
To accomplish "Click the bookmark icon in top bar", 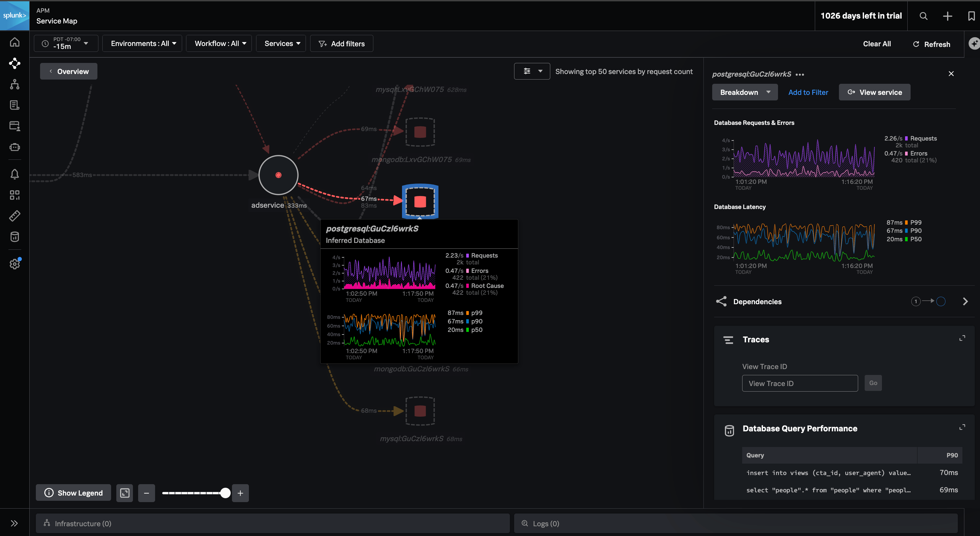I will pyautogui.click(x=971, y=16).
